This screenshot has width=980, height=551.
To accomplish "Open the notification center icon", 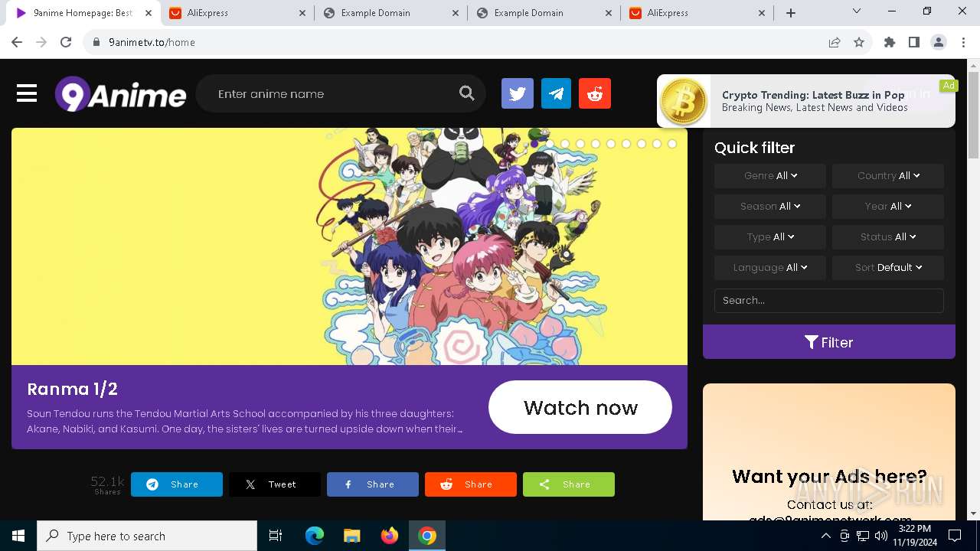I will [955, 536].
